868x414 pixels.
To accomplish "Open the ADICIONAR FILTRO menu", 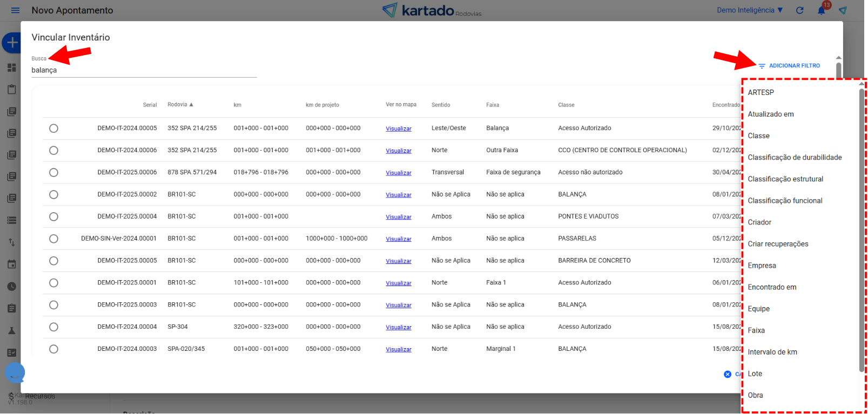I will [794, 66].
